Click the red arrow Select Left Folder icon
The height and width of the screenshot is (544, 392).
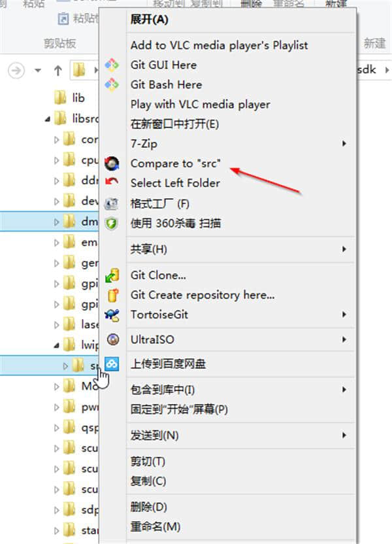point(112,182)
